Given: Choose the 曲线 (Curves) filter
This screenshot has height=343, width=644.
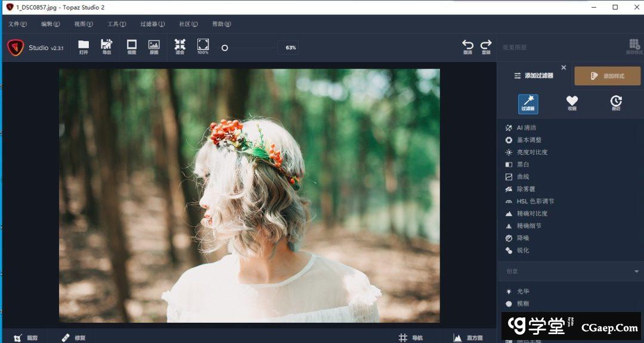Looking at the screenshot, I should [522, 177].
